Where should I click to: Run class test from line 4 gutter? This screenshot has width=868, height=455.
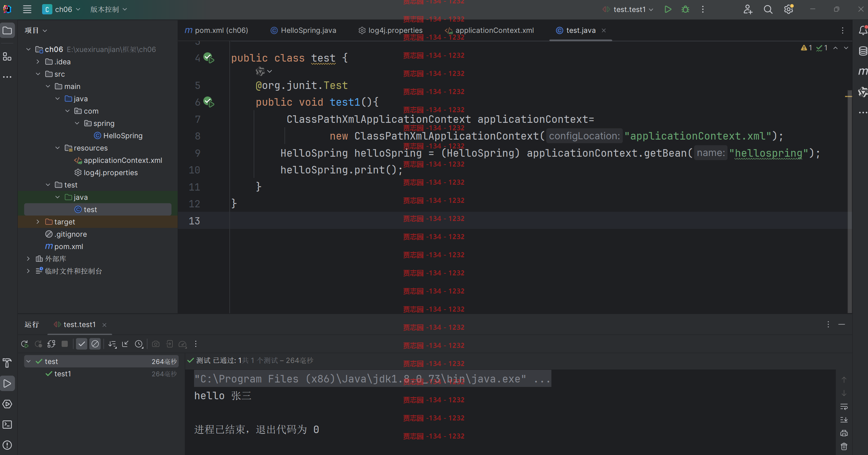click(208, 57)
